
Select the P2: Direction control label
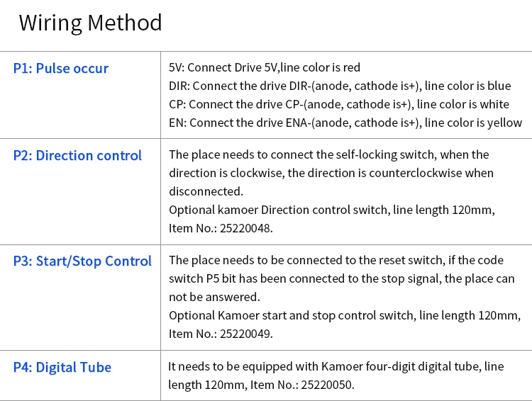tap(77, 155)
